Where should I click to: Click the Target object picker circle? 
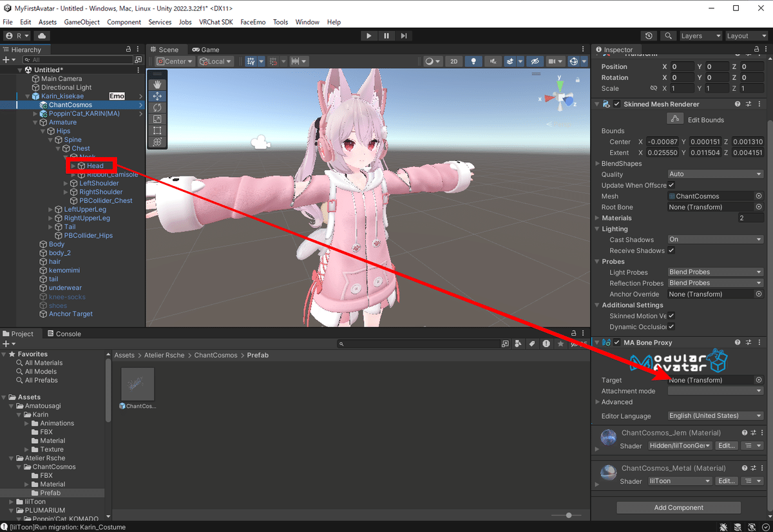pos(759,380)
